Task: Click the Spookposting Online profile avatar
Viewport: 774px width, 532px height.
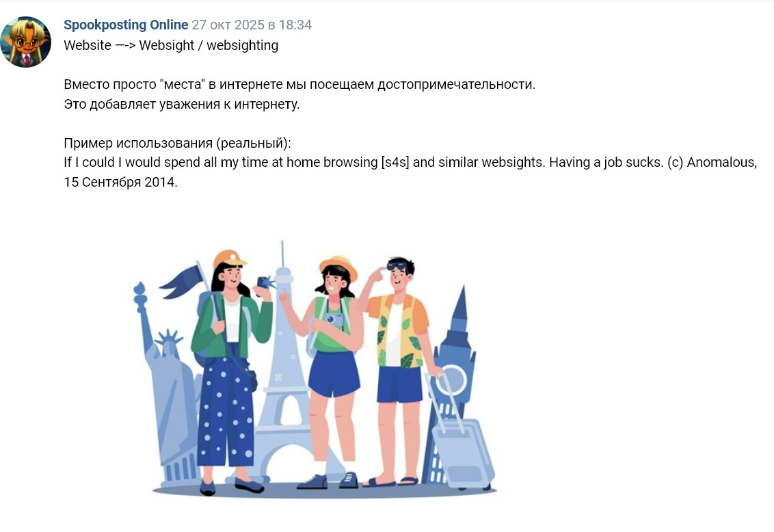Action: click(26, 42)
